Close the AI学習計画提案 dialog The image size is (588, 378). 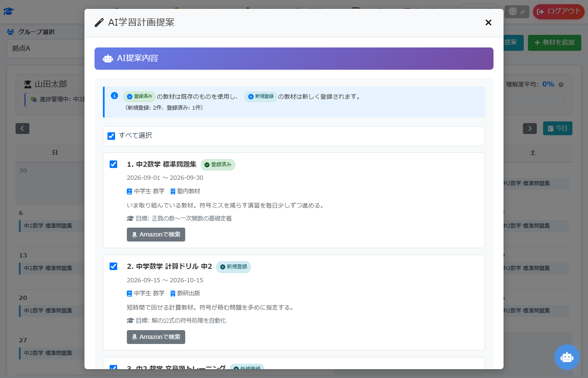[488, 23]
